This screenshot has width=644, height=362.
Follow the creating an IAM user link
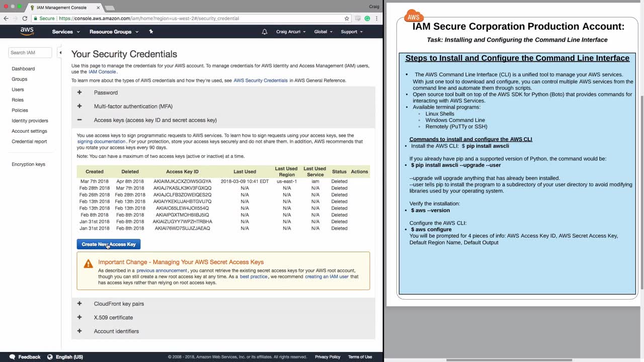click(327, 277)
